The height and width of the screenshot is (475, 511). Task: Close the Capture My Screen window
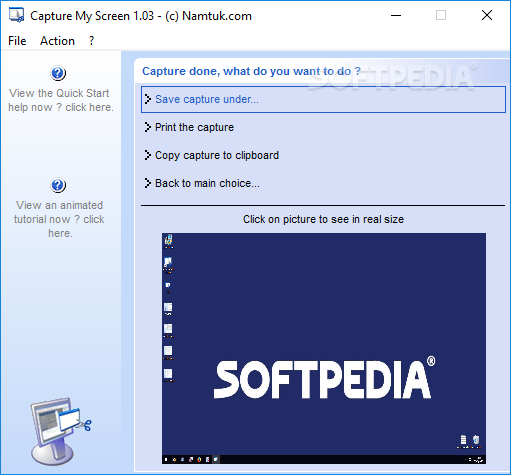point(487,15)
